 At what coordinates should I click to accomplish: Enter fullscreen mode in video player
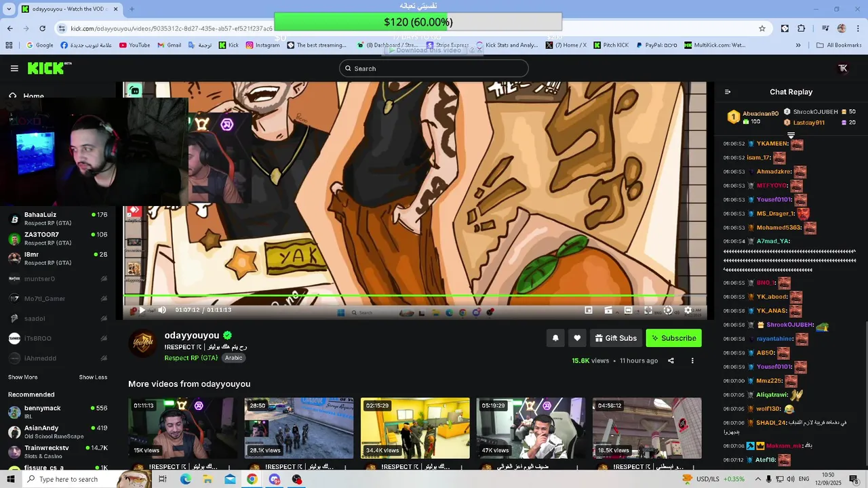click(x=648, y=310)
